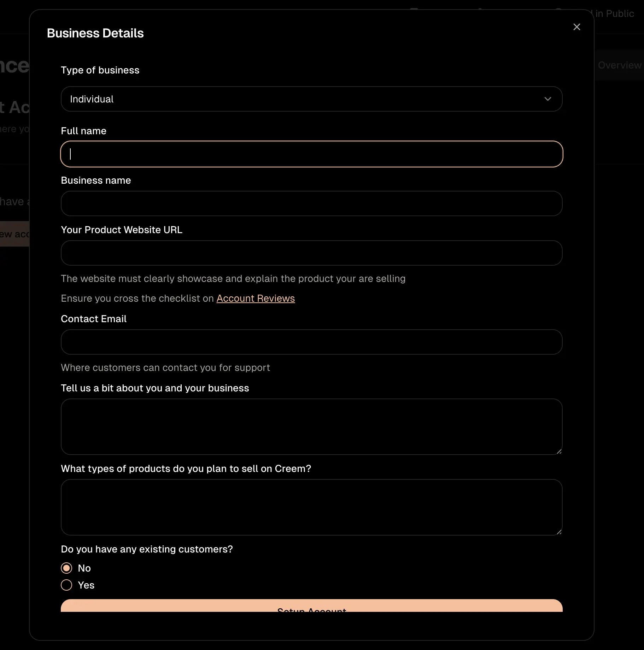Screen dimensions: 644x650
Task: Click the products you plan to sell textarea
Action: tap(311, 507)
